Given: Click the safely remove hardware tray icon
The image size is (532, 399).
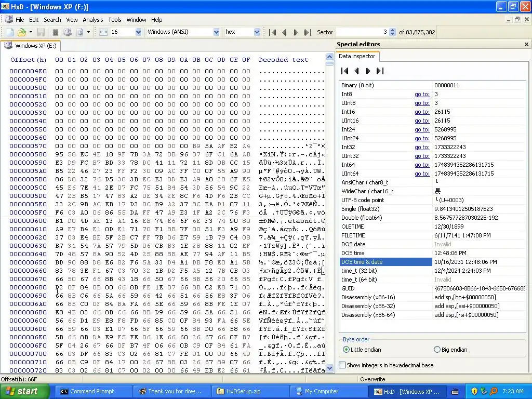Looking at the screenshot, I should point(484,391).
